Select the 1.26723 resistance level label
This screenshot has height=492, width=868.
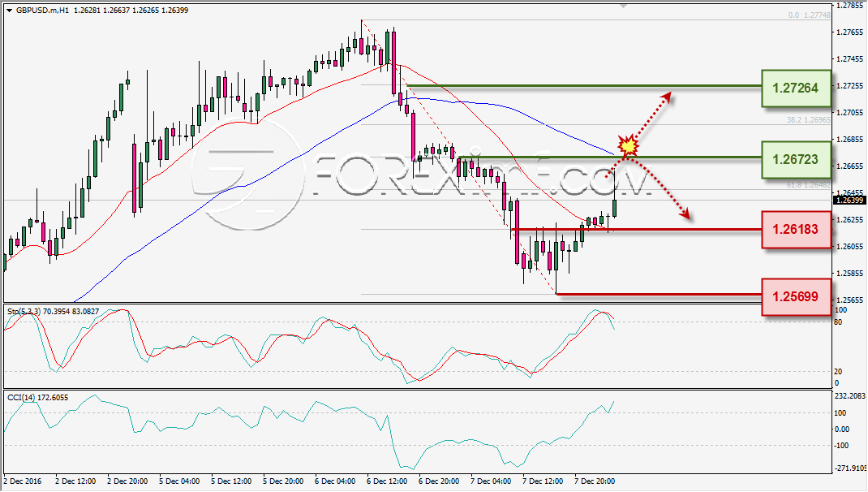tap(796, 160)
